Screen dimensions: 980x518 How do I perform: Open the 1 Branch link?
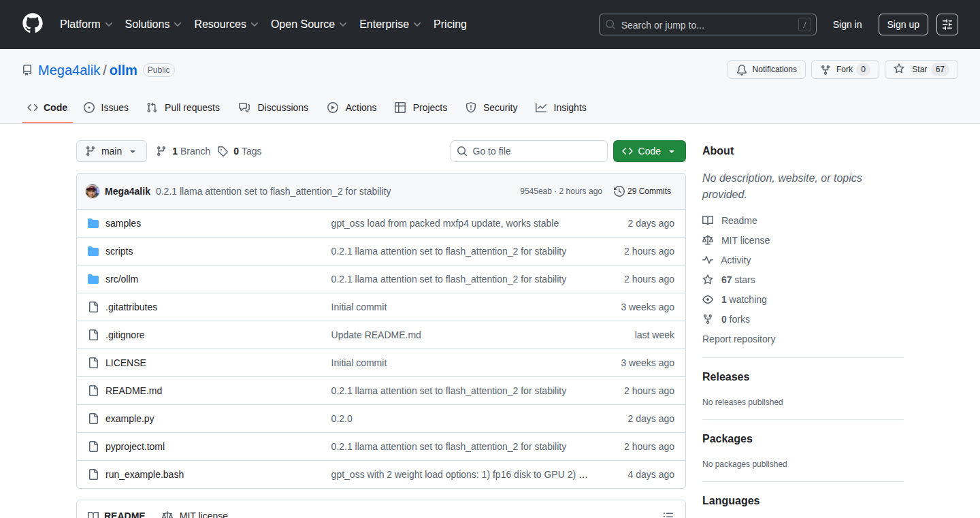point(183,151)
